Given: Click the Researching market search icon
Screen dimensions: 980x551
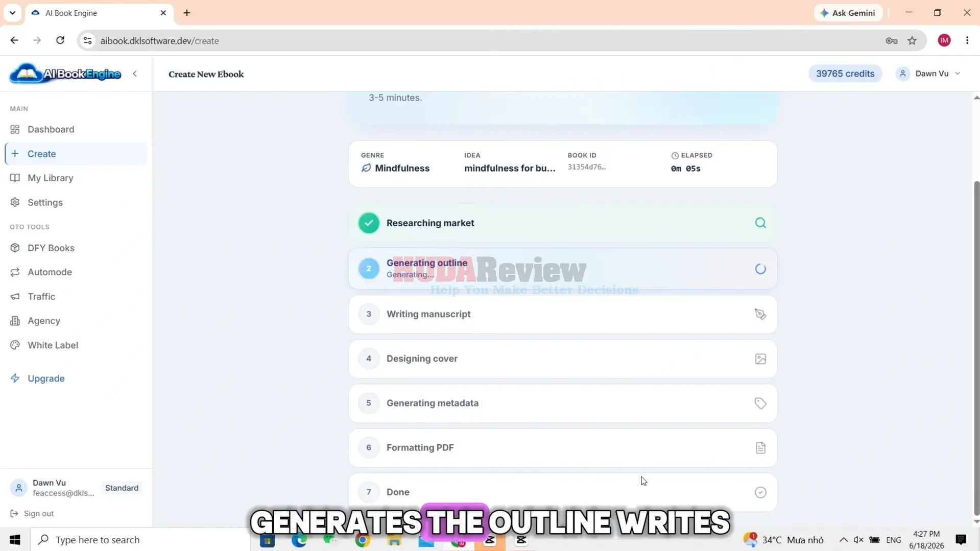Looking at the screenshot, I should (760, 223).
